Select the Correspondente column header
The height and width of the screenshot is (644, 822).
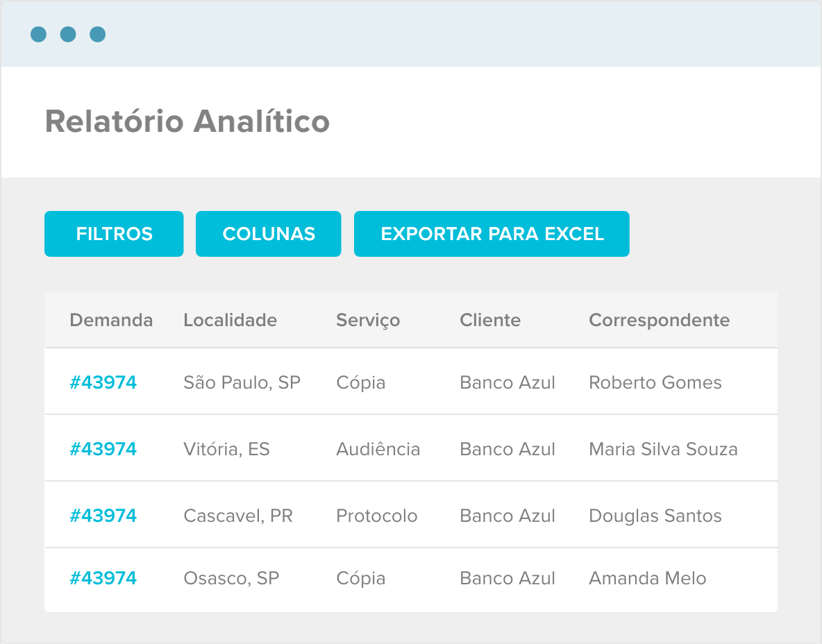[659, 320]
